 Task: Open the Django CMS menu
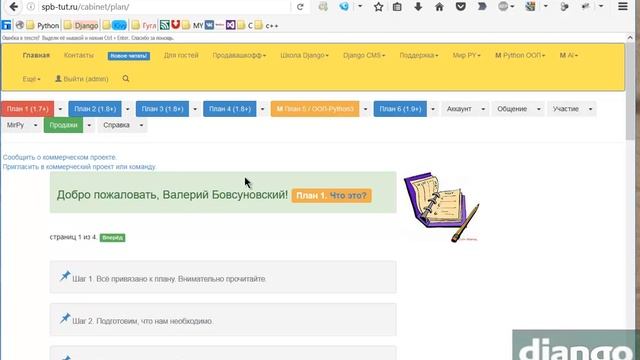click(364, 55)
